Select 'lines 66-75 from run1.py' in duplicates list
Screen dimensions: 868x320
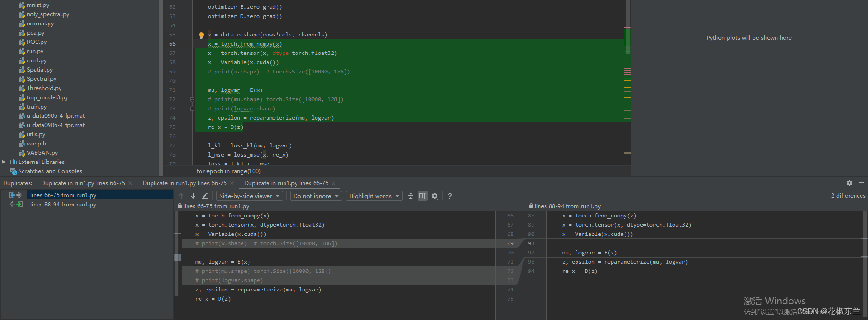(63, 195)
